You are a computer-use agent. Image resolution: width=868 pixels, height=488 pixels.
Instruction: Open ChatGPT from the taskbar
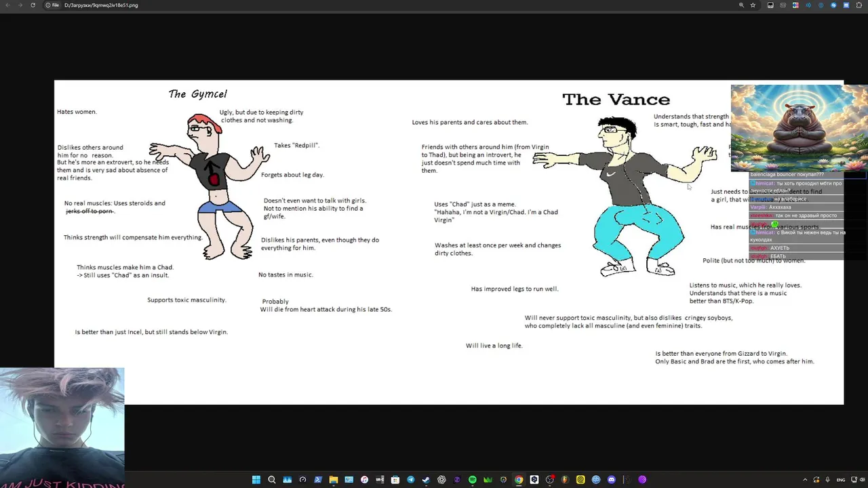pyautogui.click(x=441, y=480)
